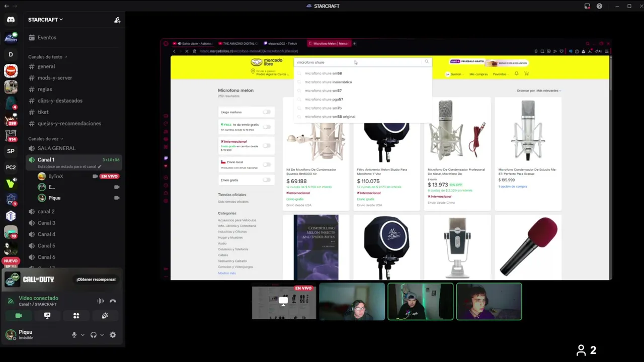Open Discord home direct messages icon
The image size is (644, 362).
(x=11, y=20)
